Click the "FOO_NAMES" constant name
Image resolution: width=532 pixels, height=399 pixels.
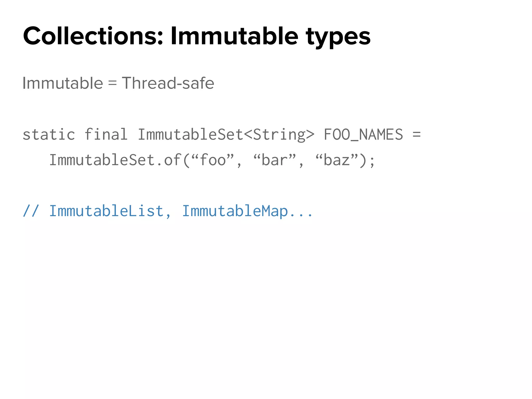pos(363,135)
